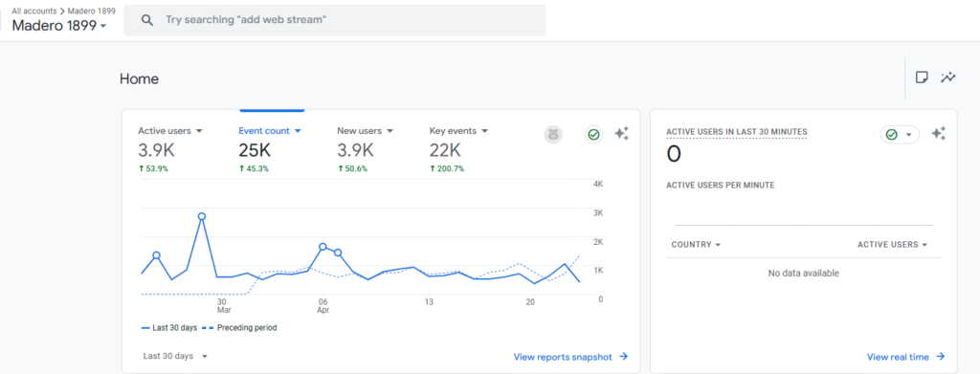Open the Insights sparkle icon on the metrics card
The height and width of the screenshot is (374, 980).
tap(621, 133)
